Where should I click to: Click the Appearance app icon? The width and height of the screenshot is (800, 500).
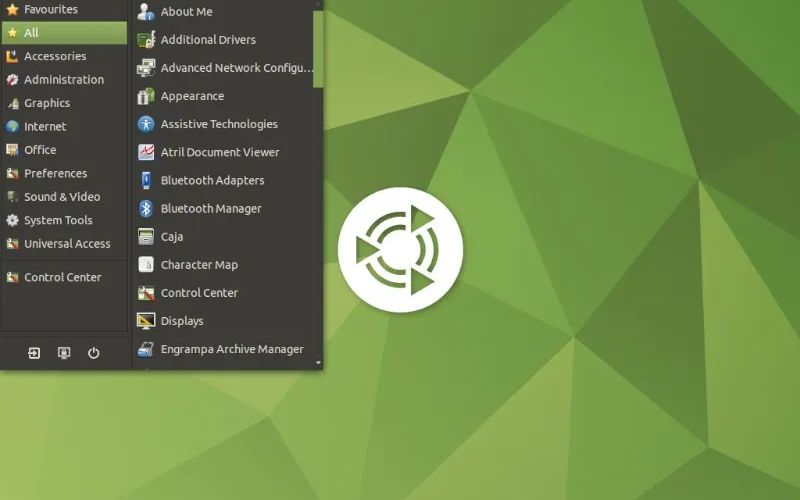point(146,96)
